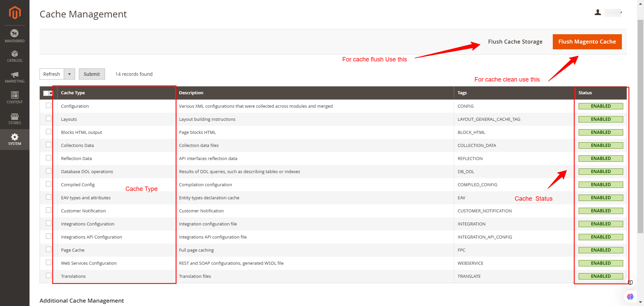Click the 'Full page caching' description text

(x=196, y=250)
